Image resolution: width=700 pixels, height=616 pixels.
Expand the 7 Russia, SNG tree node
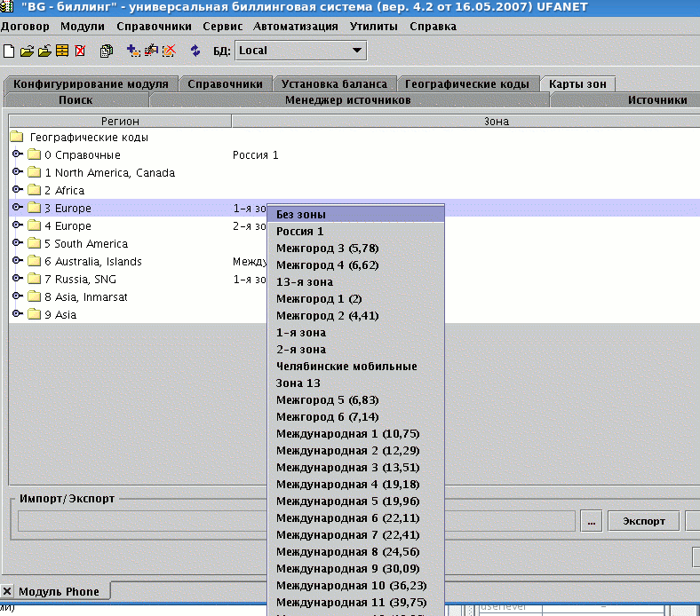(x=17, y=279)
